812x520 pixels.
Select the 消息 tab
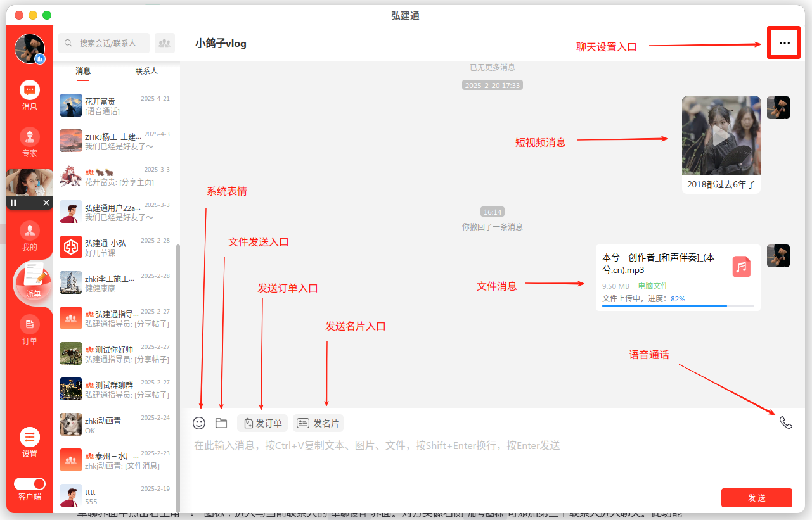(x=83, y=71)
